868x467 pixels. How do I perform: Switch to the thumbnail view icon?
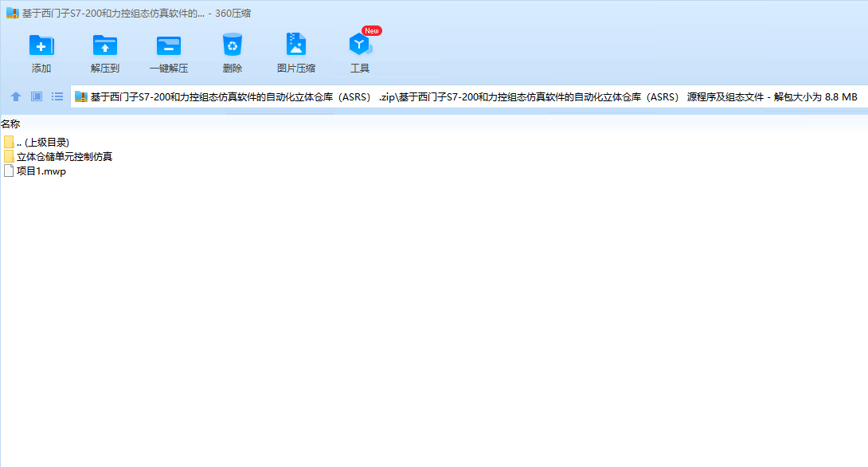(x=37, y=96)
